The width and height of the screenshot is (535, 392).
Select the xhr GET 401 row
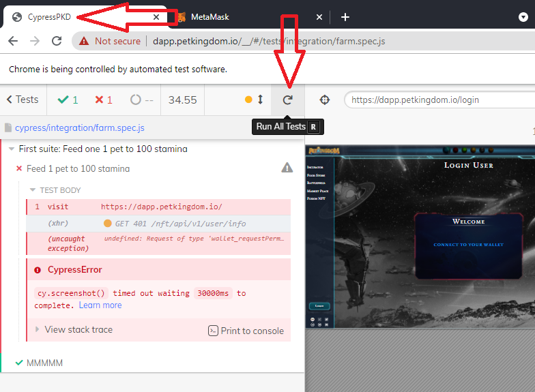tap(158, 224)
